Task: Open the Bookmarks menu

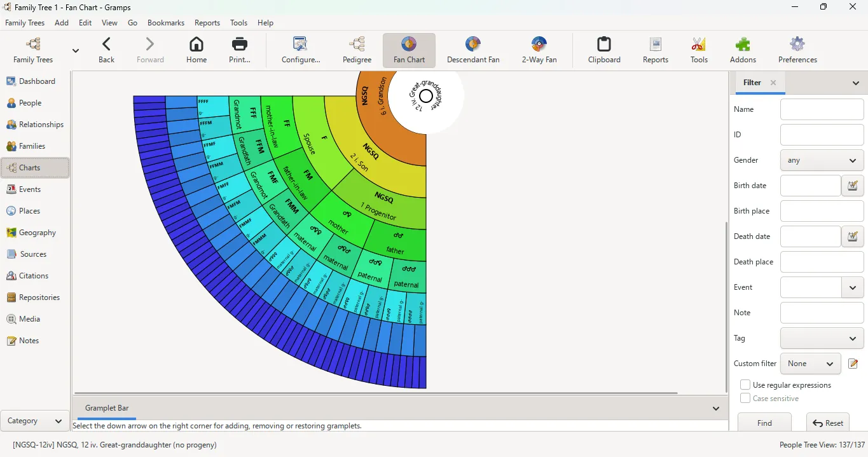Action: tap(165, 23)
